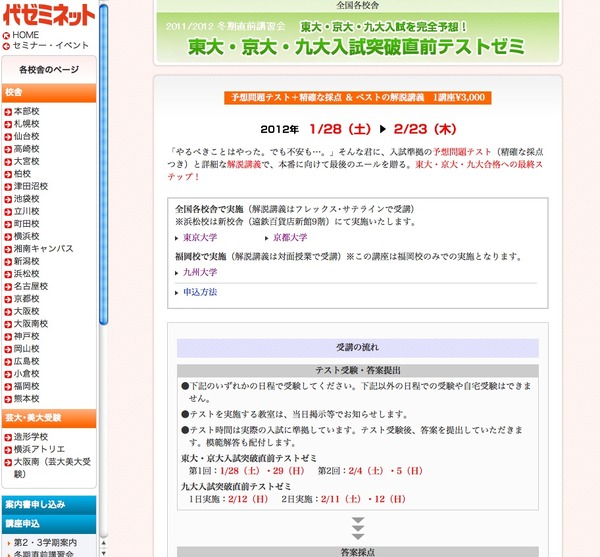The image size is (600, 557).
Task: Open 本部校 campus page
Action: pos(26,111)
